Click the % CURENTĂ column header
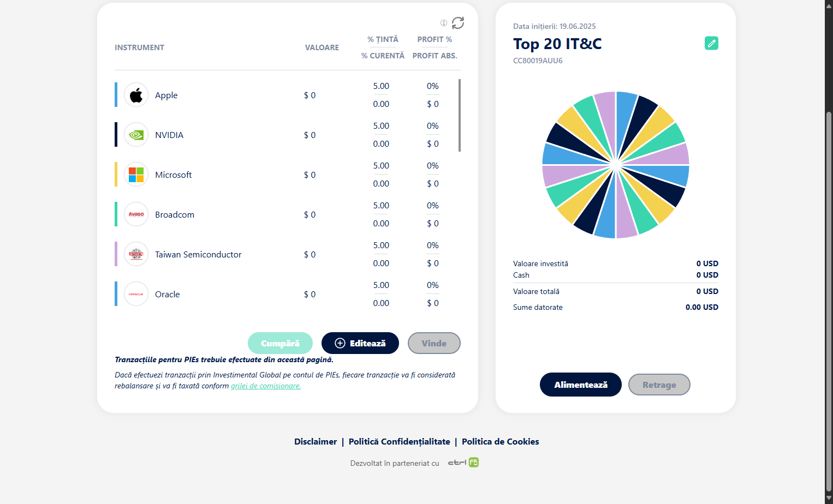This screenshot has height=504, width=833. (x=383, y=56)
